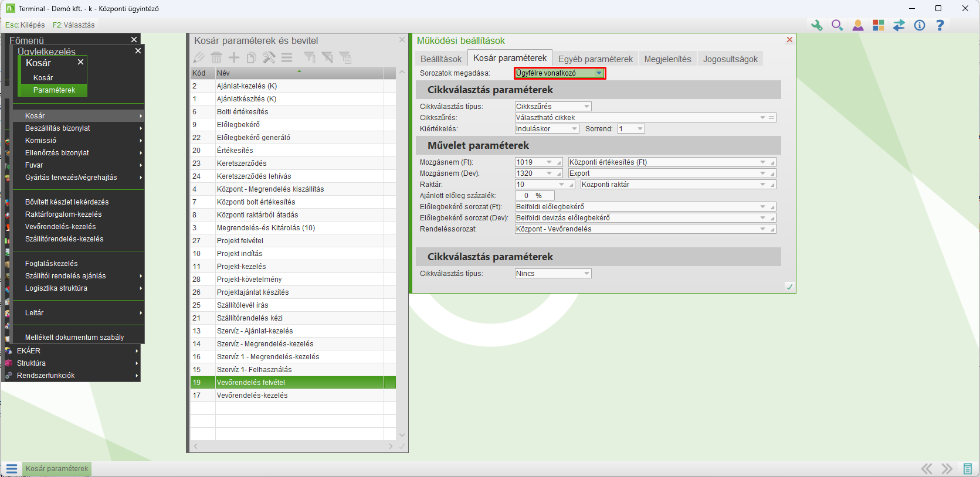This screenshot has height=477, width=980.
Task: Click the Ajánlott előleg százalék input field
Action: point(534,196)
